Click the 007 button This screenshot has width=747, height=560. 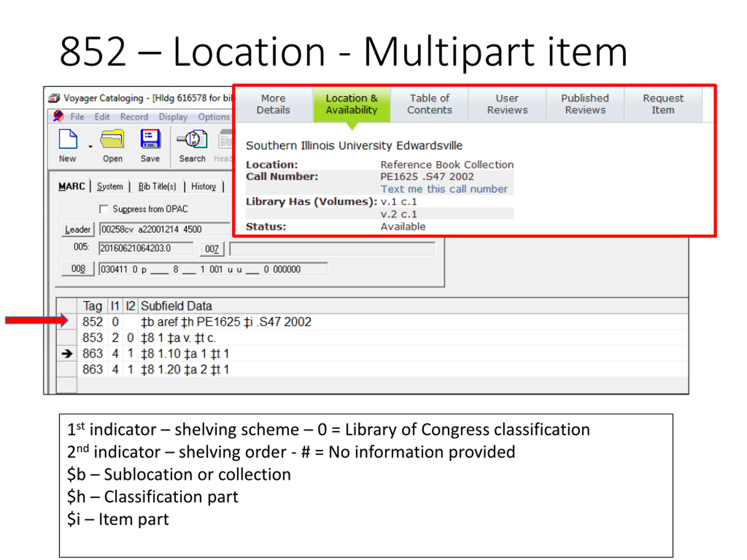coord(212,249)
